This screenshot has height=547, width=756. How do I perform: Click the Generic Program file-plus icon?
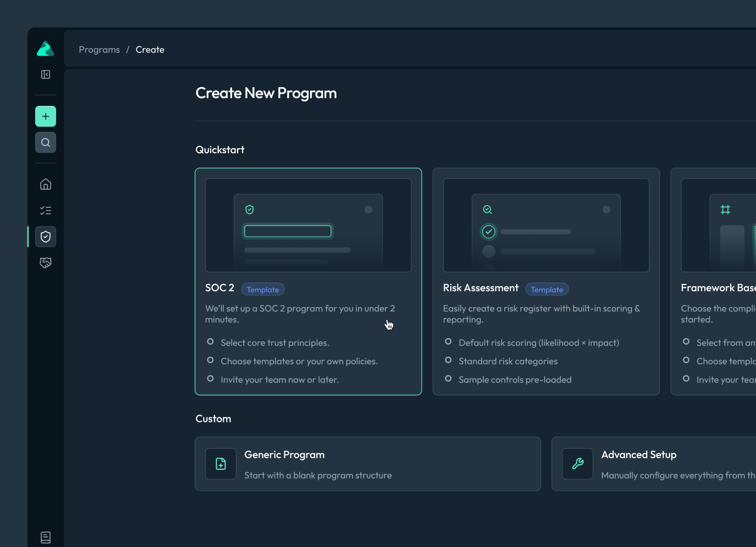[x=221, y=464]
